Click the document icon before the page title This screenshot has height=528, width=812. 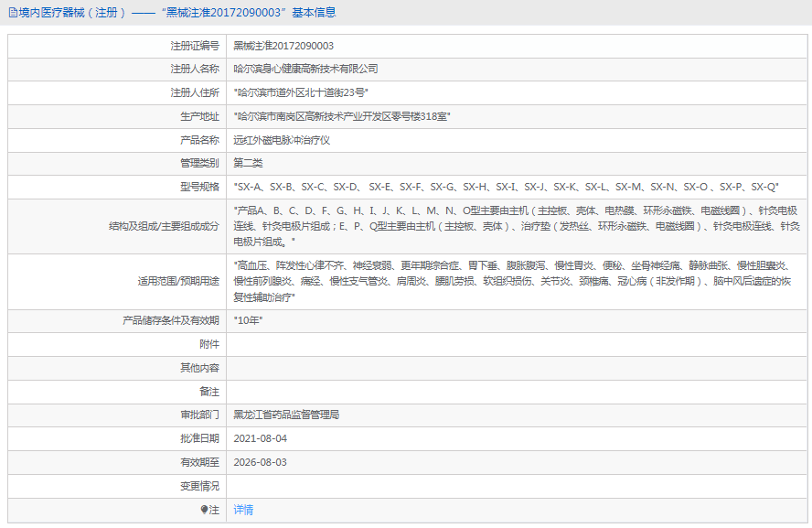tap(13, 13)
